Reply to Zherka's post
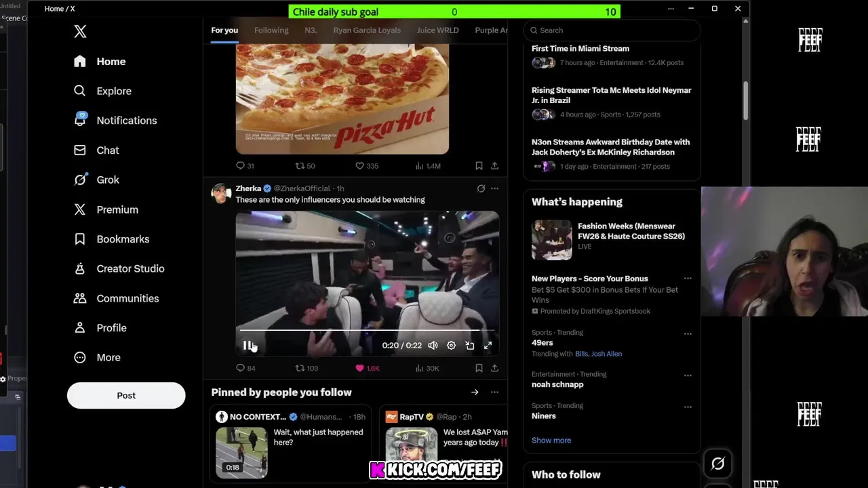Image resolution: width=868 pixels, height=488 pixels. [x=245, y=368]
